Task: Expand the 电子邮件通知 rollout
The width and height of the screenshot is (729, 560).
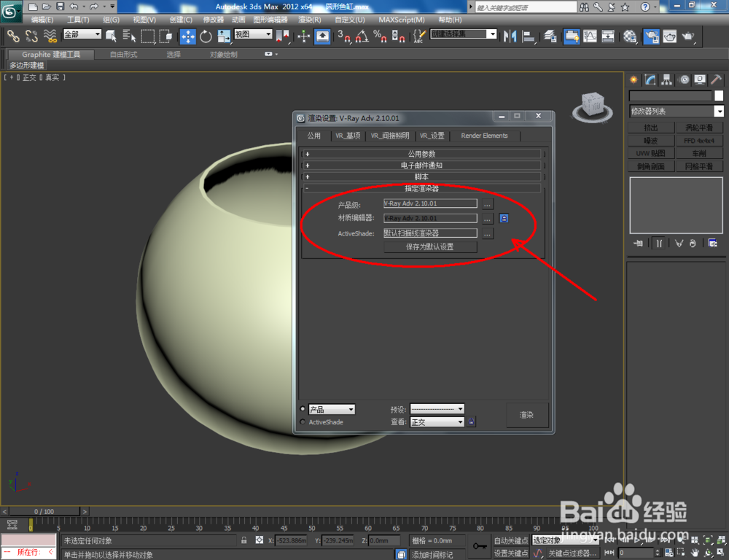Action: click(421, 166)
